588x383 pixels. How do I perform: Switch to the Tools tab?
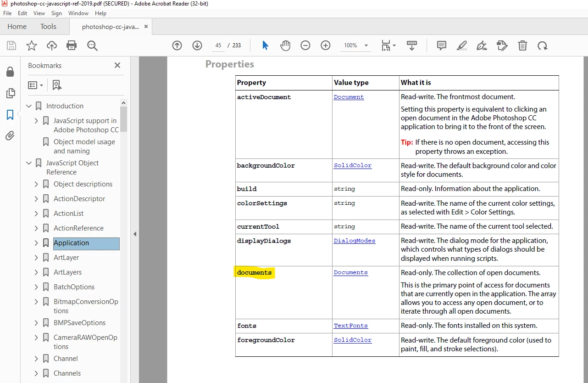48,27
